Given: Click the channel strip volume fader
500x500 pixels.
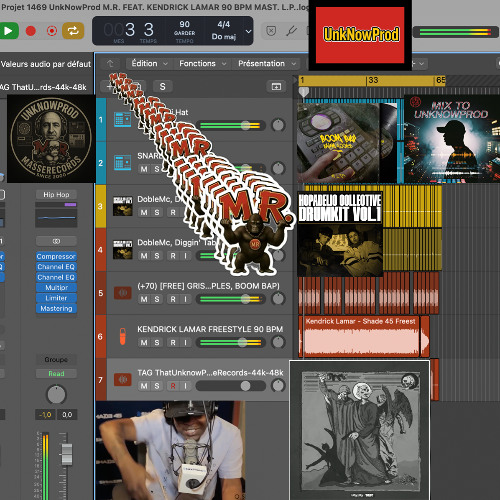Looking at the screenshot, I should (67, 454).
